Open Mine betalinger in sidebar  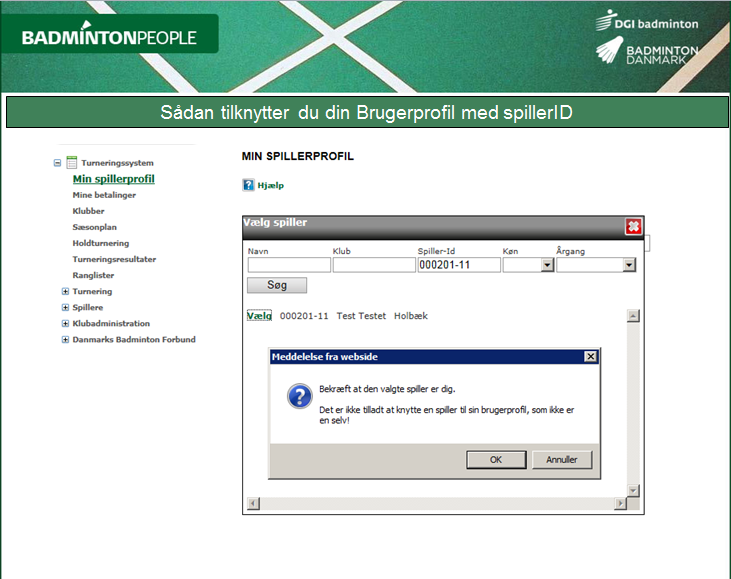pos(104,195)
